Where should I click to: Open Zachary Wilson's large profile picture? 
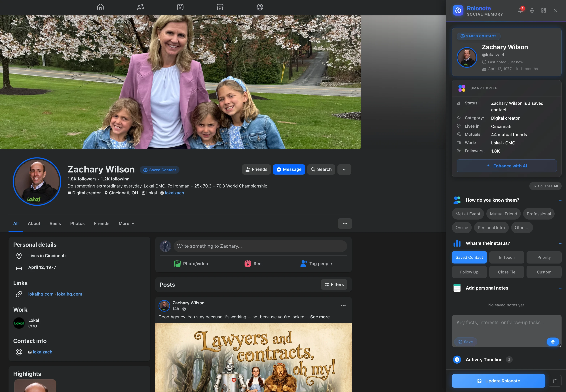coord(37,182)
